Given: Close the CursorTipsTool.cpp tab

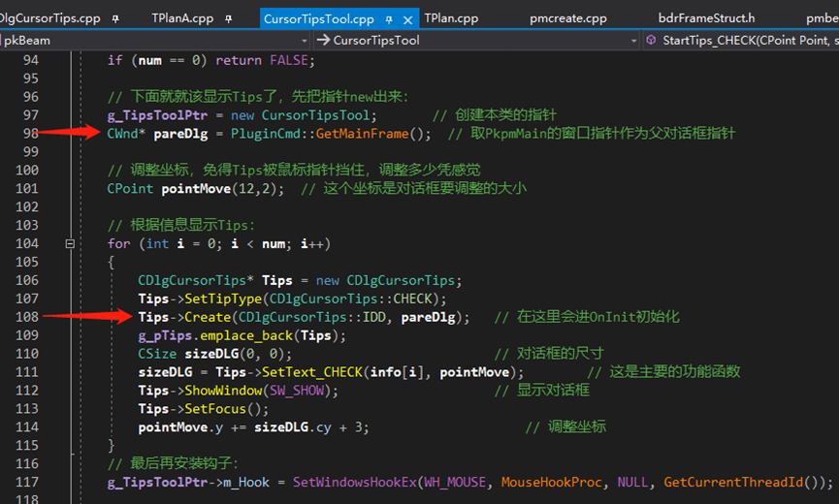Looking at the screenshot, I should coord(408,18).
